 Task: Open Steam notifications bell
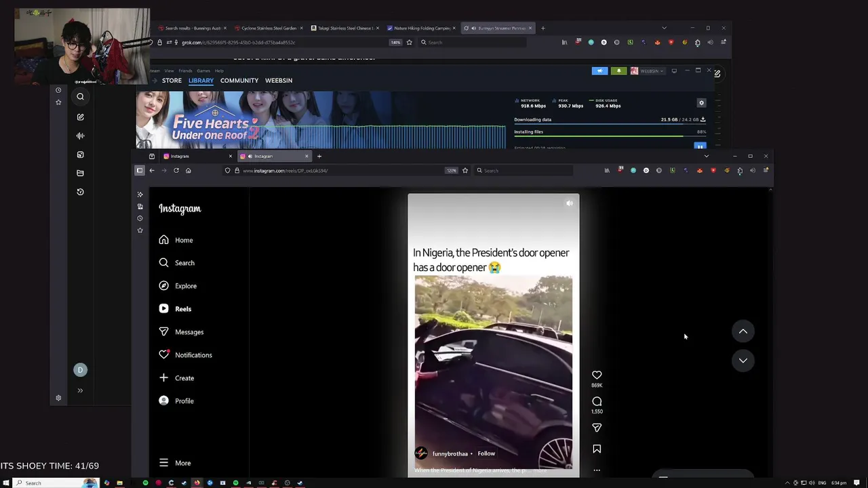point(618,70)
